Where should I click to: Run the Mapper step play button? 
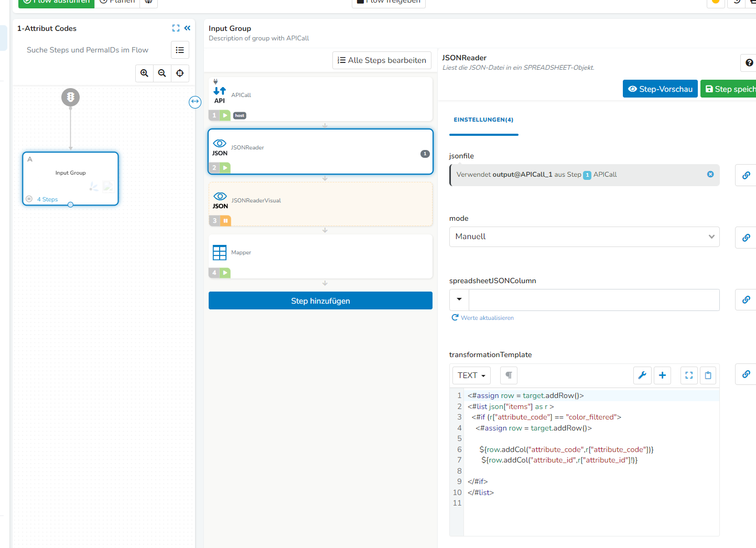[x=225, y=273]
